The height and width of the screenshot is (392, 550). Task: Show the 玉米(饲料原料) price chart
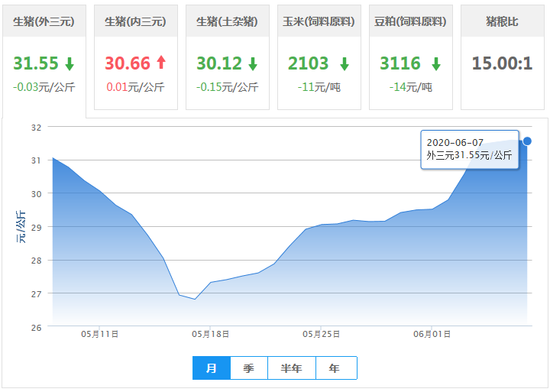319,21
